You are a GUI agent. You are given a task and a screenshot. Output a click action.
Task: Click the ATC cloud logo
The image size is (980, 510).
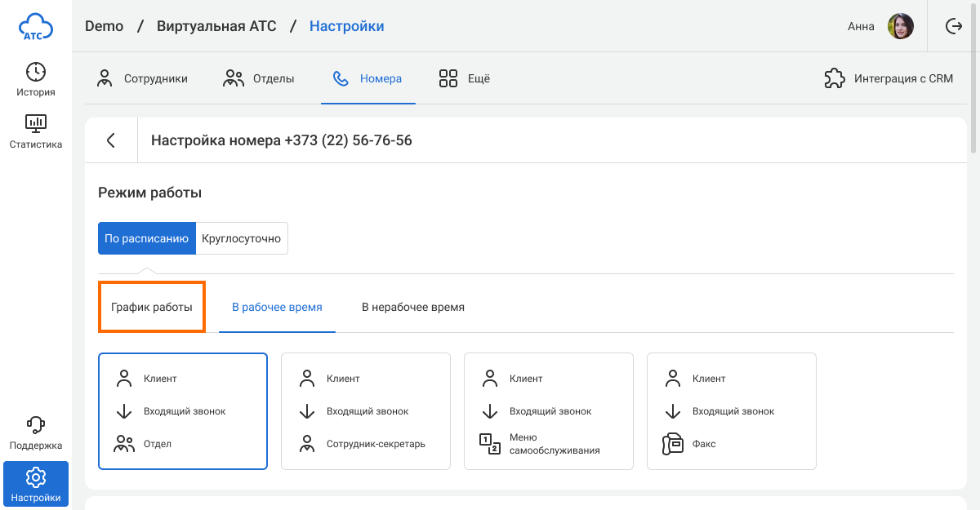pos(36,27)
